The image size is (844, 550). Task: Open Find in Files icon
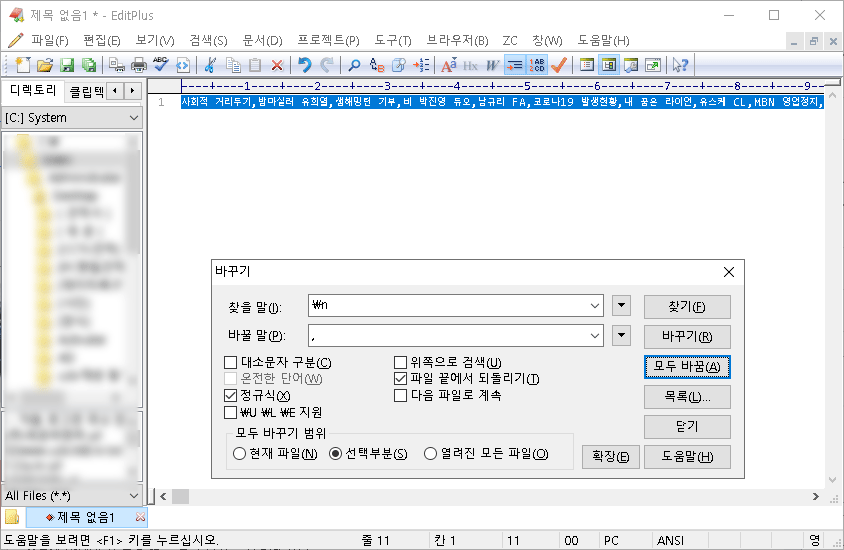(399, 65)
